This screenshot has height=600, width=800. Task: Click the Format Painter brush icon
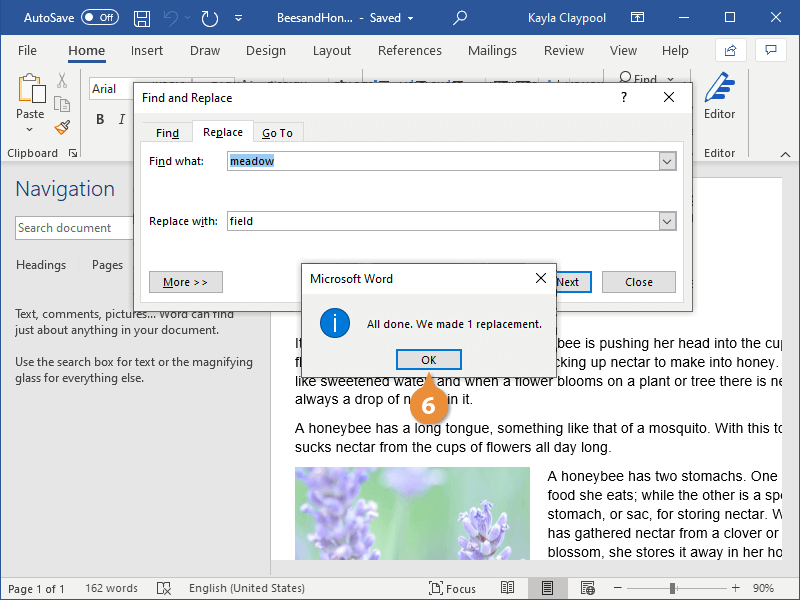coord(62,128)
